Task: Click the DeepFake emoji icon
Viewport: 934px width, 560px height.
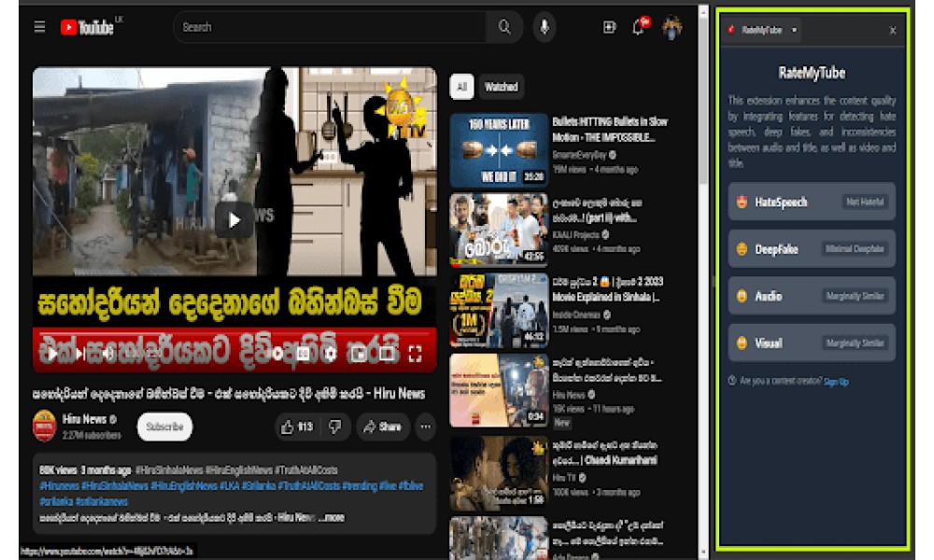Action: (742, 249)
